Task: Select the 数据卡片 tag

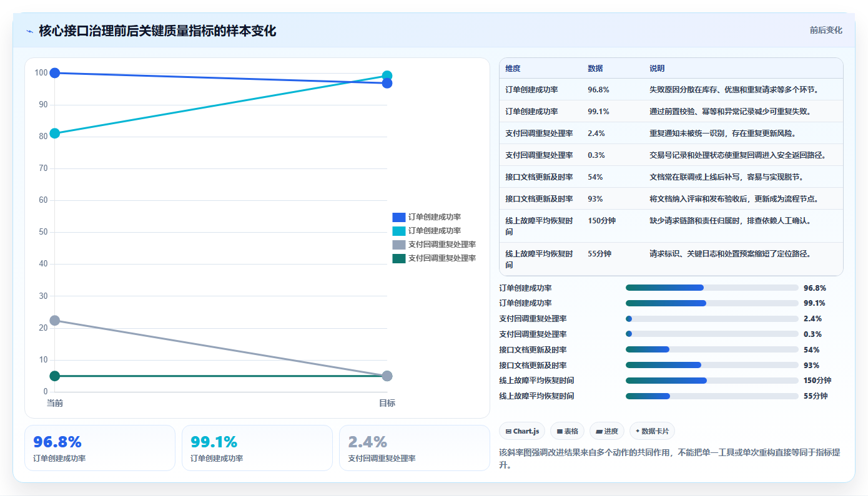Action: tap(652, 431)
